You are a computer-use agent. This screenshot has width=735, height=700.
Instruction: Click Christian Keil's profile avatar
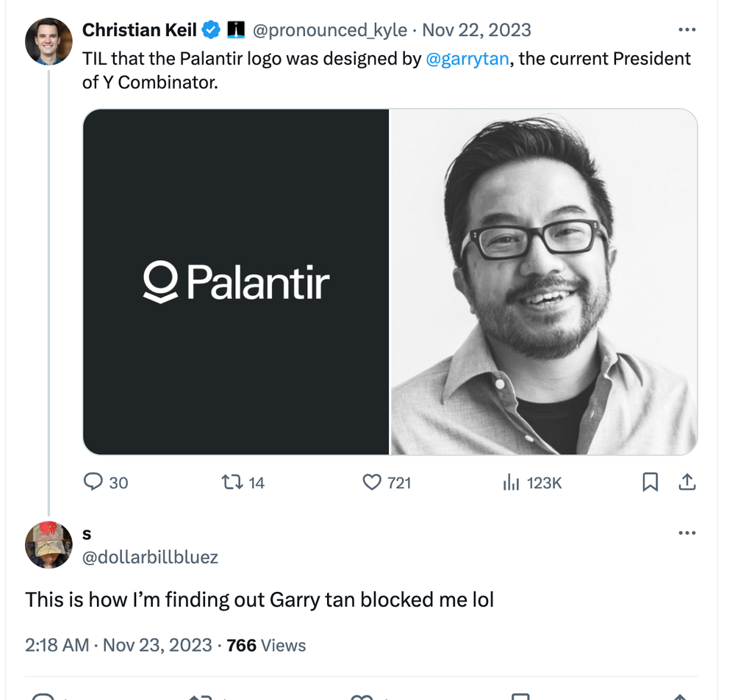click(x=48, y=40)
